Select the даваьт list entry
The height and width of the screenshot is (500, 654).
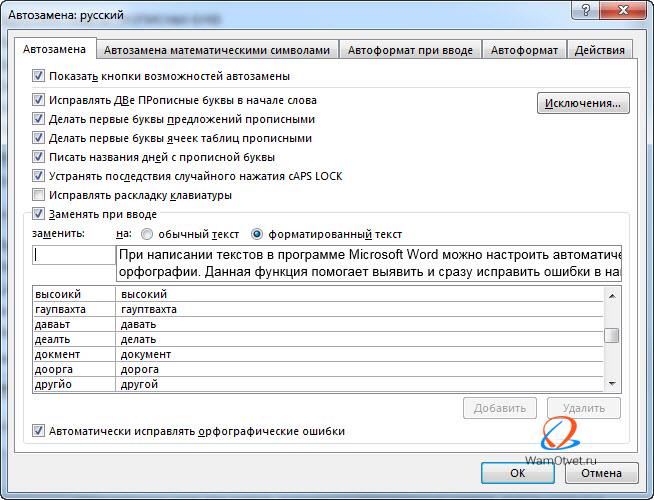(x=74, y=324)
